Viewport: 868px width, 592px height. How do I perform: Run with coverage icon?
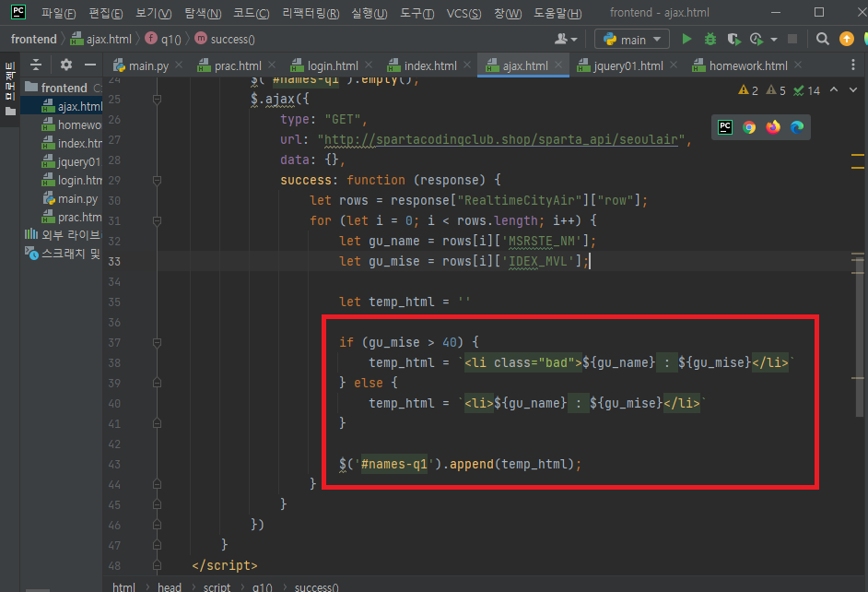tap(733, 39)
